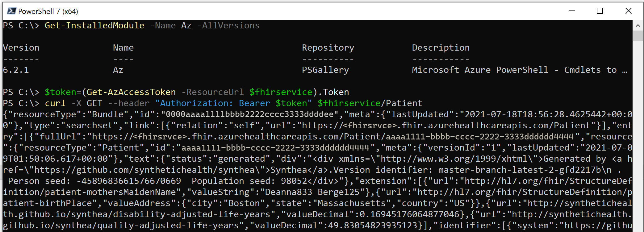Click the '-AllVersions' parameter text
The height and width of the screenshot is (232, 644).
pos(228,26)
